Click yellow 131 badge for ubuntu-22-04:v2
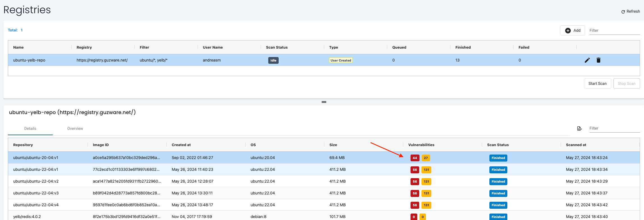 pyautogui.click(x=426, y=182)
